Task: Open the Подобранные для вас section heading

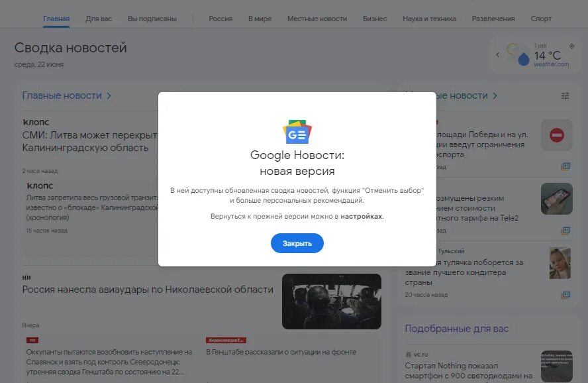Action: (x=457, y=329)
